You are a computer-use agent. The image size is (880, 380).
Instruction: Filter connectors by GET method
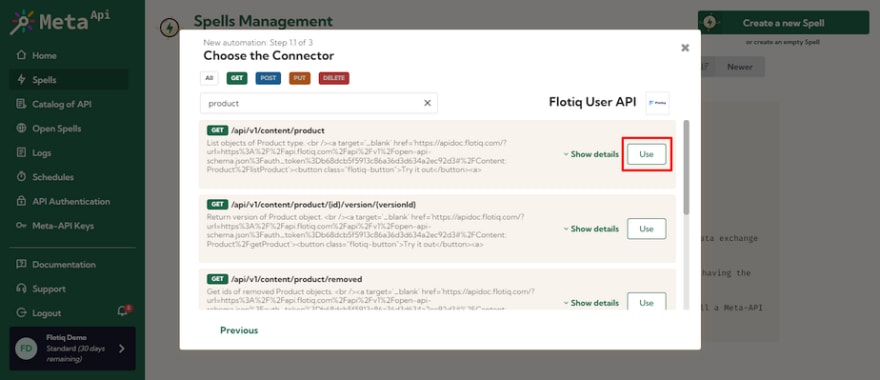pyautogui.click(x=237, y=78)
